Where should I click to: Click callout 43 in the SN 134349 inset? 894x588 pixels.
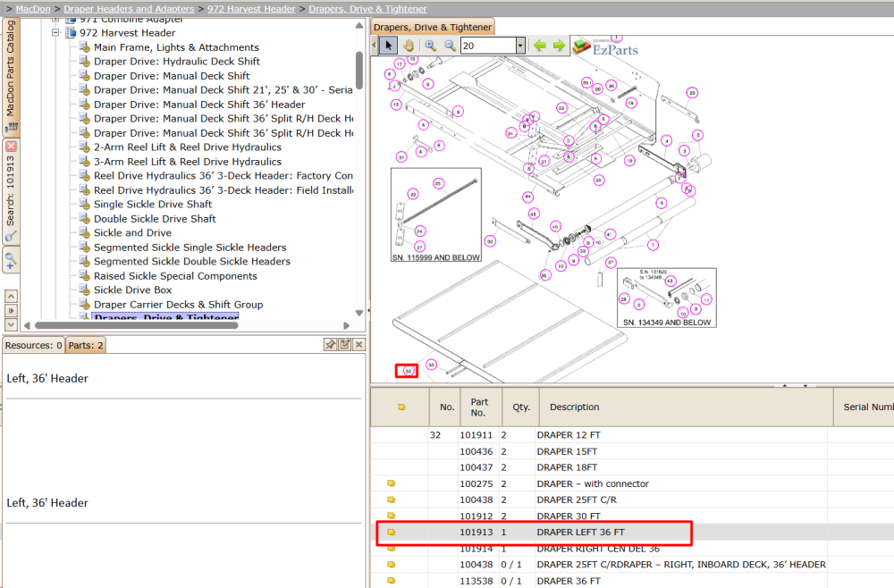[x=670, y=281]
